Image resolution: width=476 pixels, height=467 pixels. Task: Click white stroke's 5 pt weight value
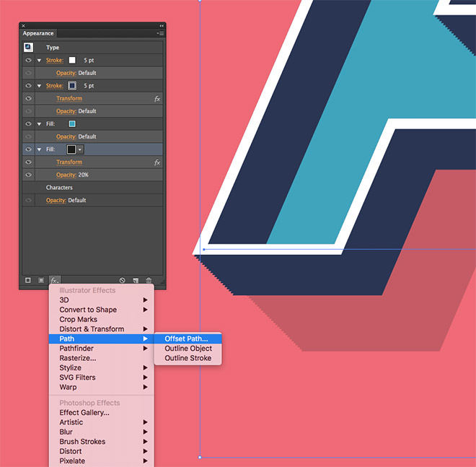(x=89, y=61)
